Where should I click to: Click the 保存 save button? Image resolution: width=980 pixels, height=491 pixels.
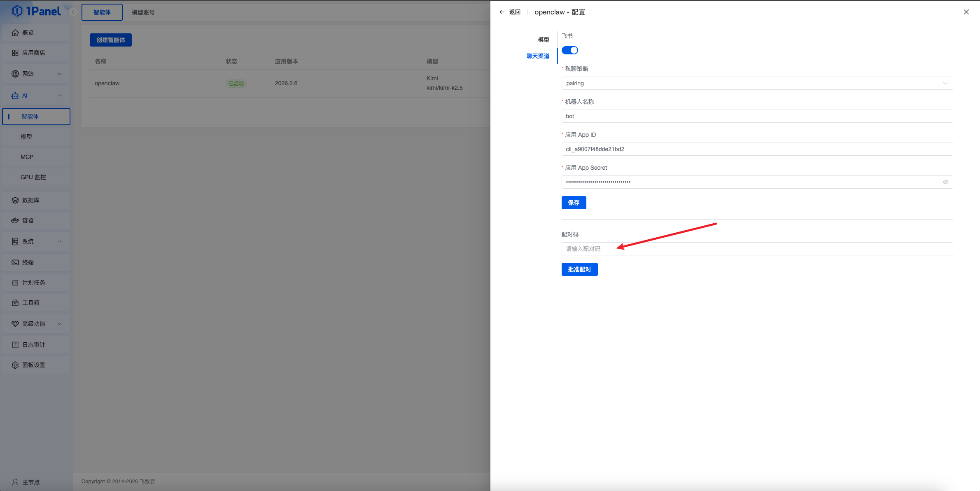[x=574, y=203]
